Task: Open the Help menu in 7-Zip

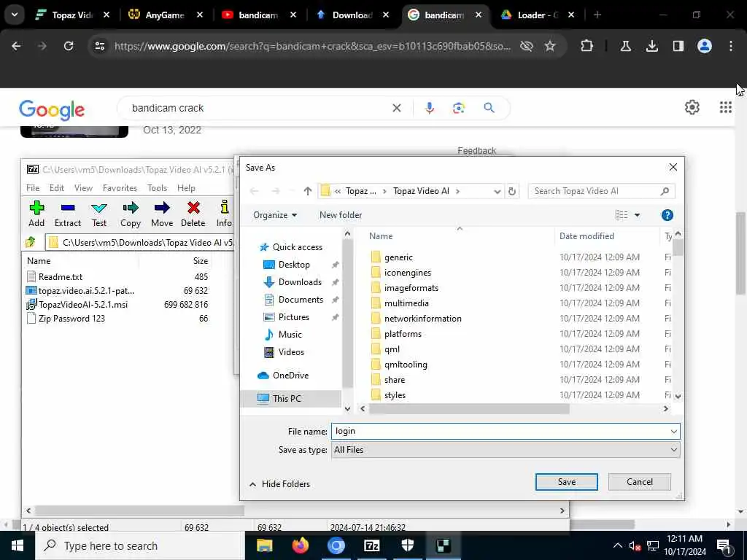Action: [186, 188]
